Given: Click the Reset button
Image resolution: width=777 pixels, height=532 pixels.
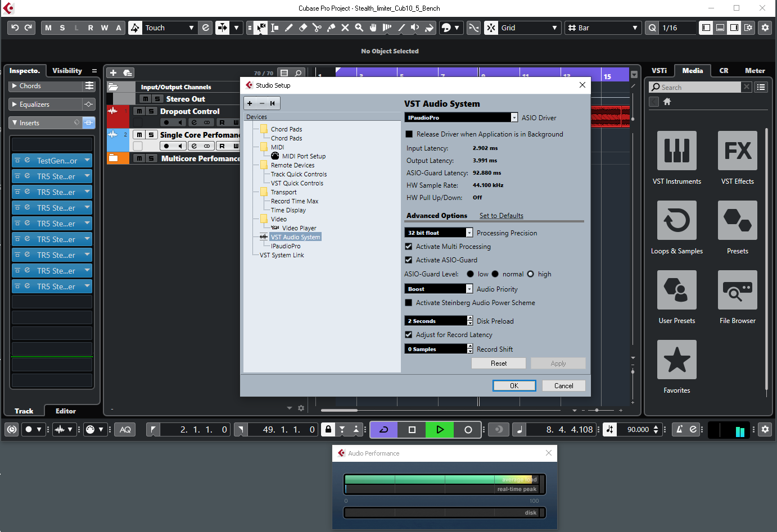Looking at the screenshot, I should click(499, 363).
